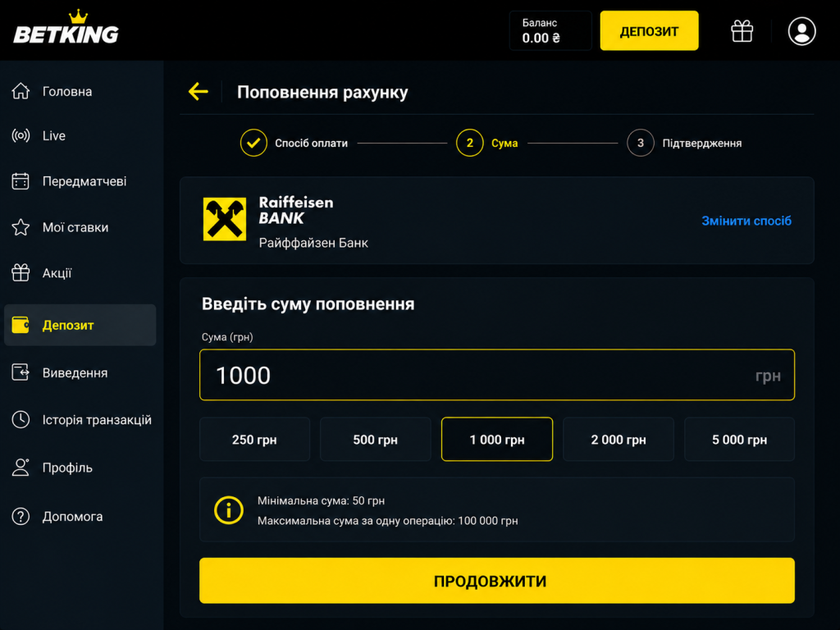Image resolution: width=840 pixels, height=630 pixels.
Task: Click the yellow back arrow icon
Action: pyautogui.click(x=199, y=92)
